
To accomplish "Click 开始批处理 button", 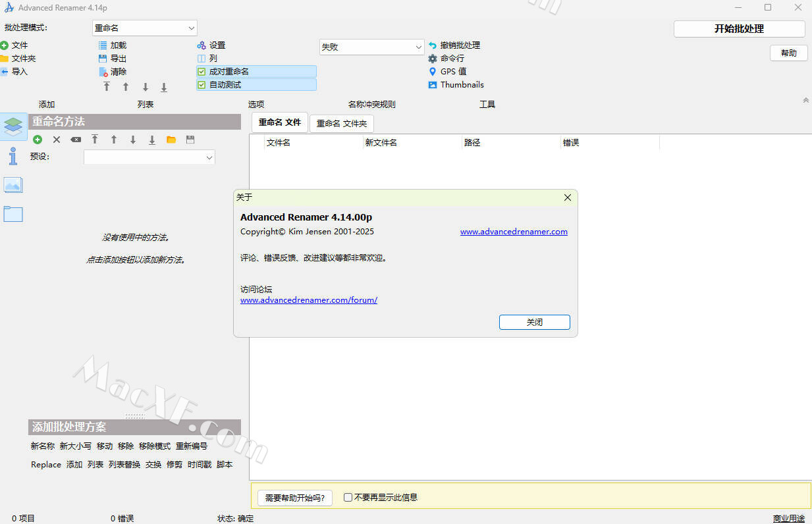I will [740, 29].
